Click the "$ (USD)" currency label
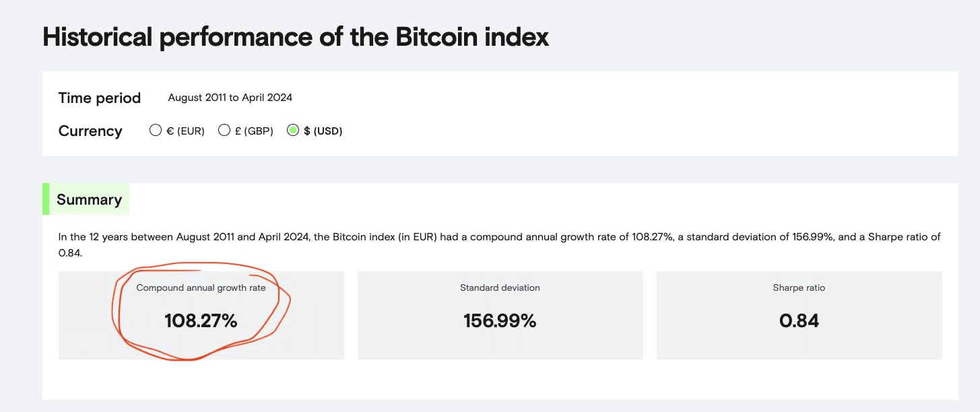This screenshot has height=412, width=980. 323,131
